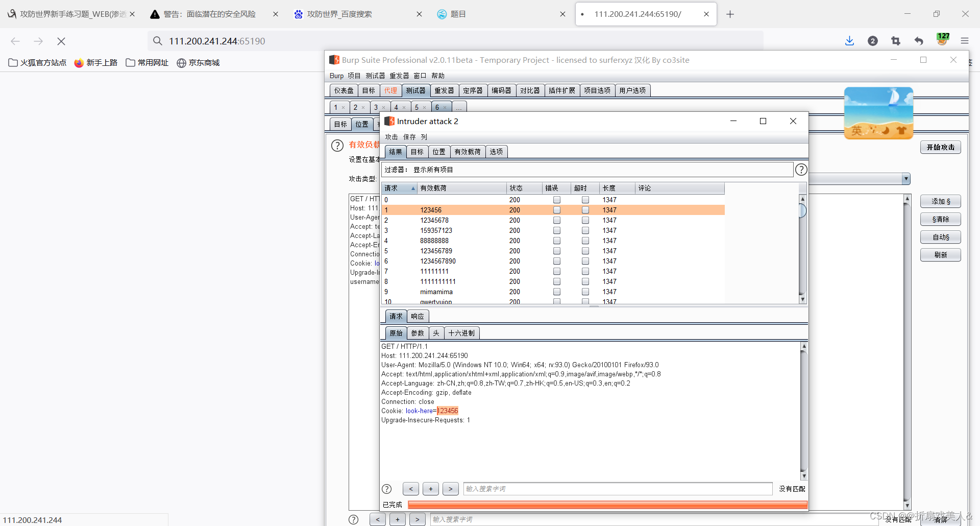980x526 pixels.
Task: Click the 自动§ button
Action: point(941,237)
